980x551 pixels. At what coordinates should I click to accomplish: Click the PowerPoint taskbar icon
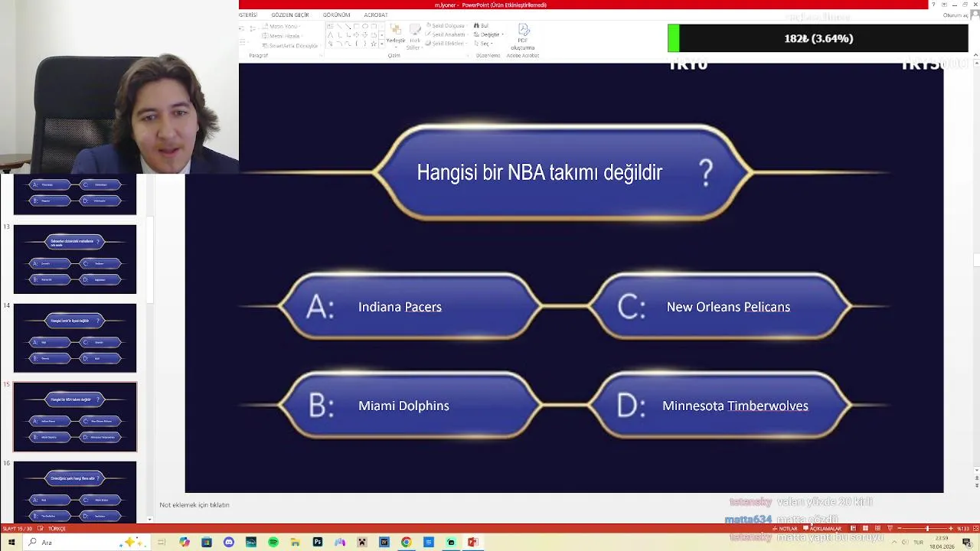(x=473, y=542)
